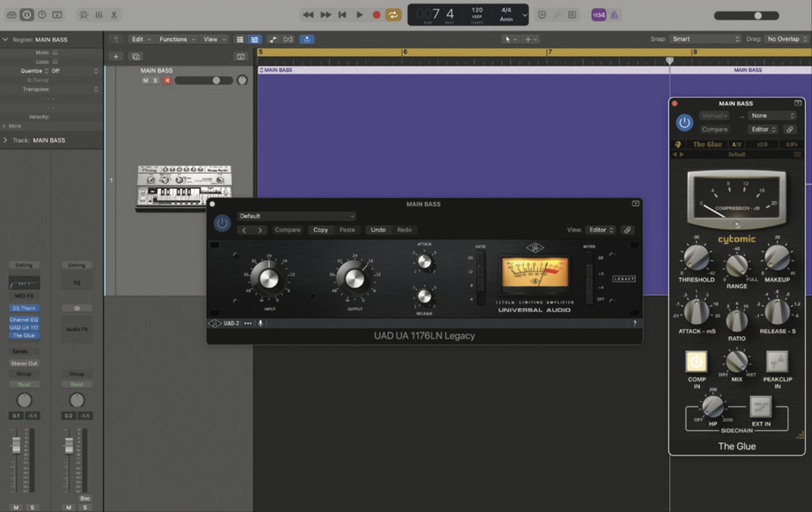812x512 pixels.
Task: Open the Snap Smart dropdown
Action: point(705,39)
